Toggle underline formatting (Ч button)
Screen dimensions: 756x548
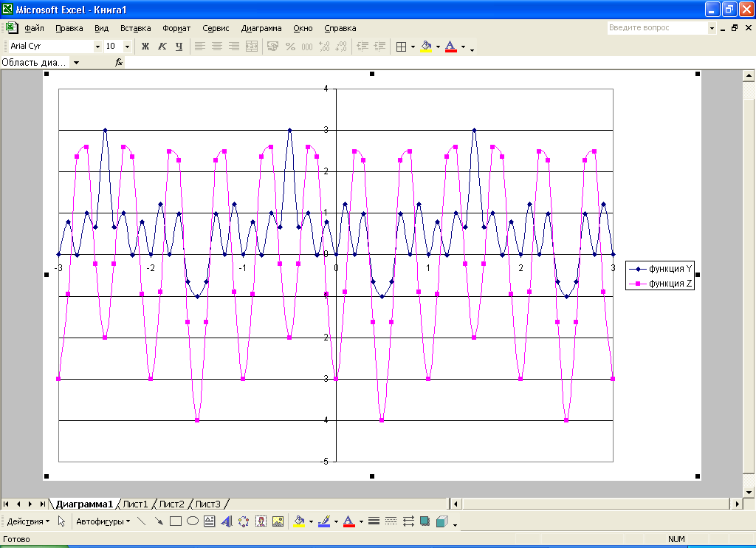[x=179, y=47]
